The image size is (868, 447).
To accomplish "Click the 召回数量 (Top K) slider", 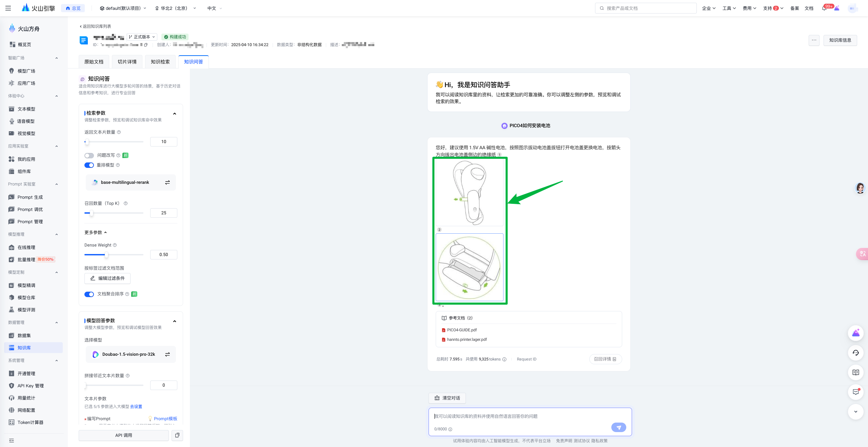I will [x=114, y=213].
